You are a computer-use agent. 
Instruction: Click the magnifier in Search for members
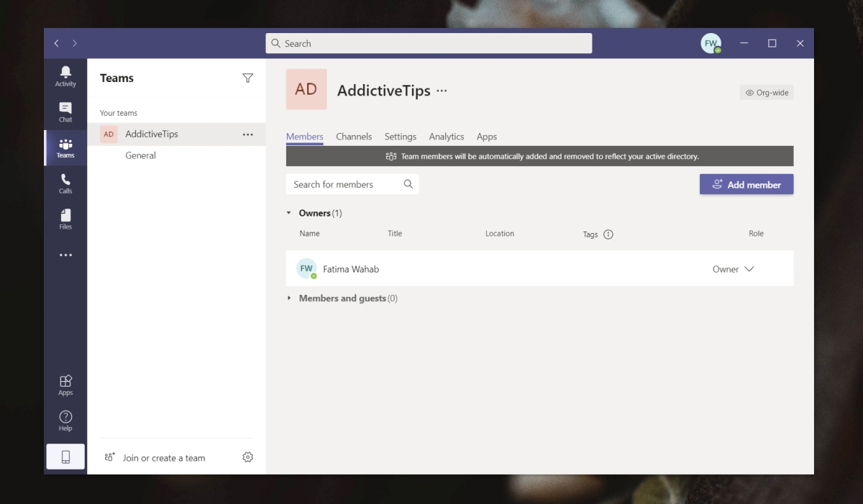click(x=408, y=184)
